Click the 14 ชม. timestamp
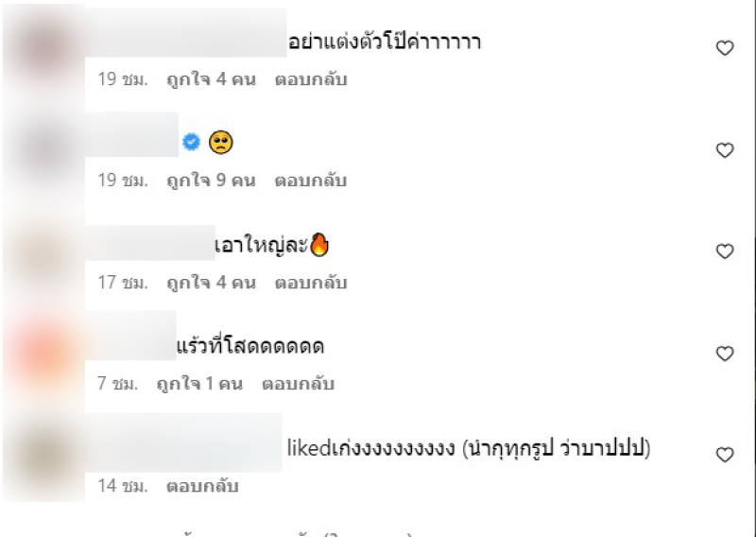 pos(123,486)
